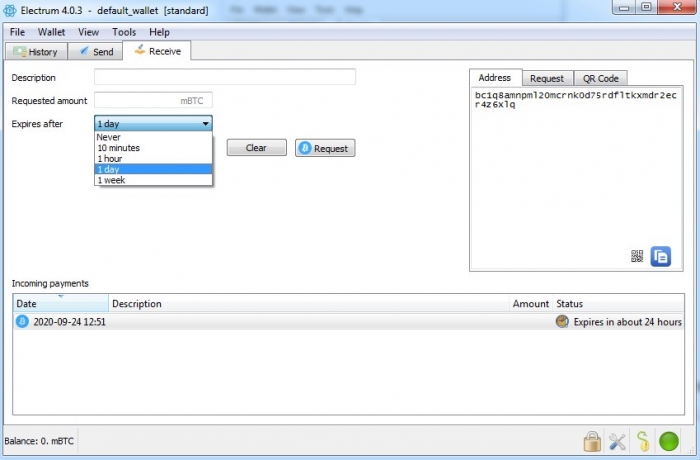Select the Address sub-tab
Viewport: 700px width, 460px height.
click(x=495, y=78)
